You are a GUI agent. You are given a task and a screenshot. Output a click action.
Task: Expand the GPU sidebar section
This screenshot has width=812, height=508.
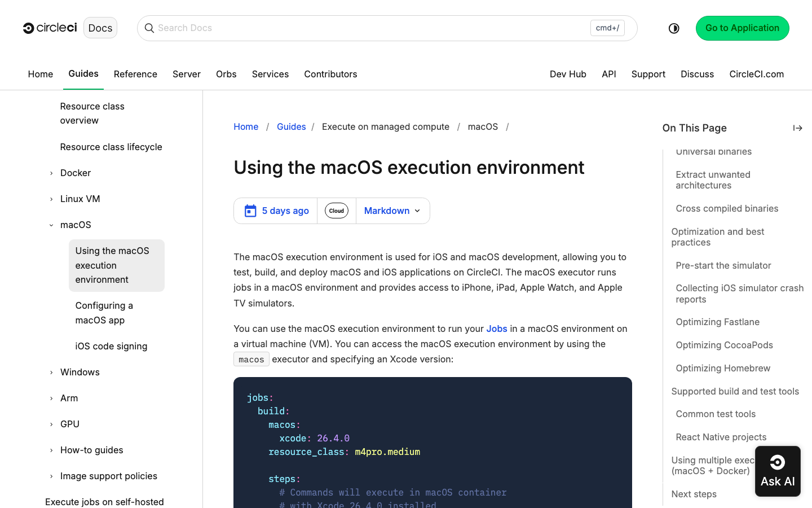(51, 424)
